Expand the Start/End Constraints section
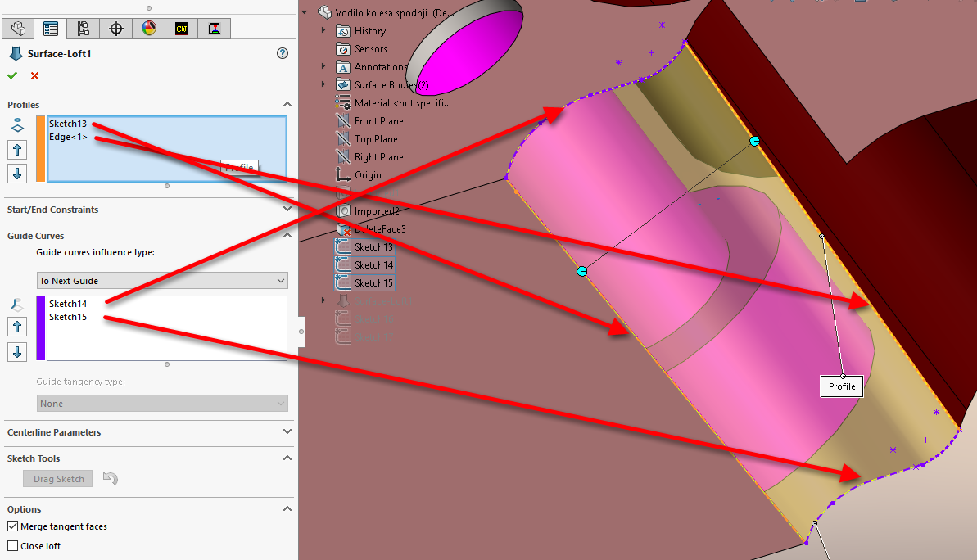 (287, 210)
